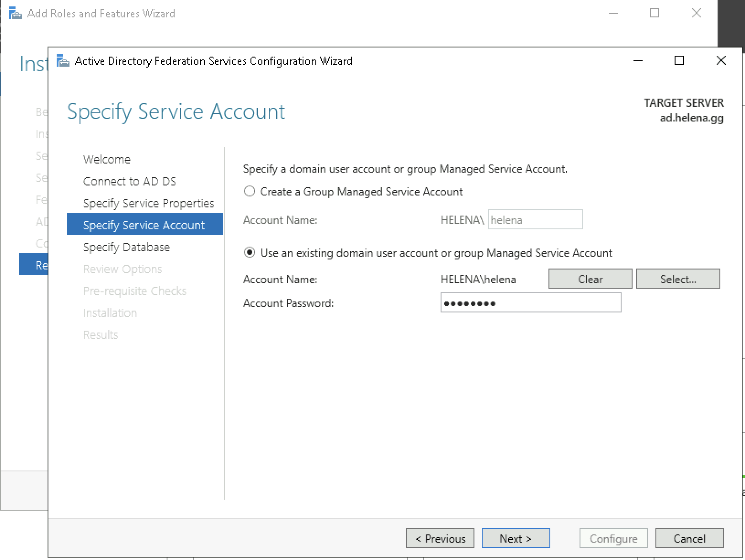Image resolution: width=745 pixels, height=560 pixels.
Task: Select the Specify Service Account step
Action: pyautogui.click(x=144, y=225)
